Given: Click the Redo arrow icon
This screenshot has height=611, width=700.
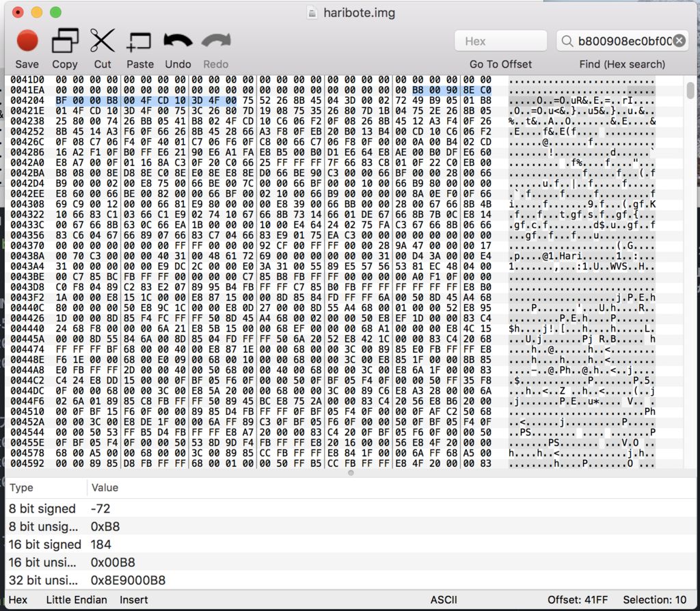Looking at the screenshot, I should coord(216,41).
